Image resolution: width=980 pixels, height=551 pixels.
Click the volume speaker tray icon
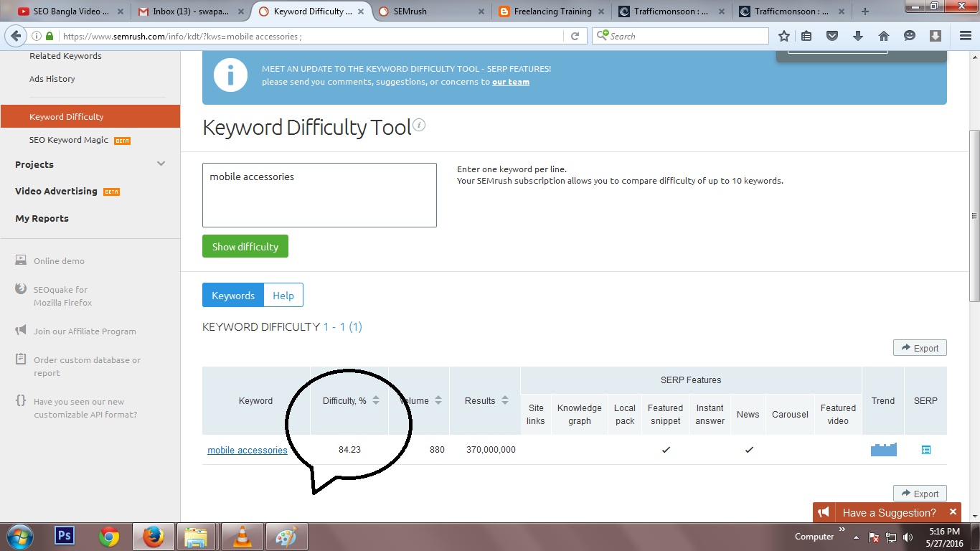(x=908, y=537)
